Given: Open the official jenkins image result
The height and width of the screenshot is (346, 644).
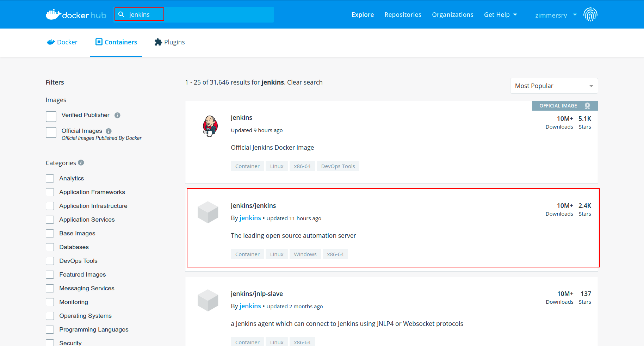Looking at the screenshot, I should point(241,118).
